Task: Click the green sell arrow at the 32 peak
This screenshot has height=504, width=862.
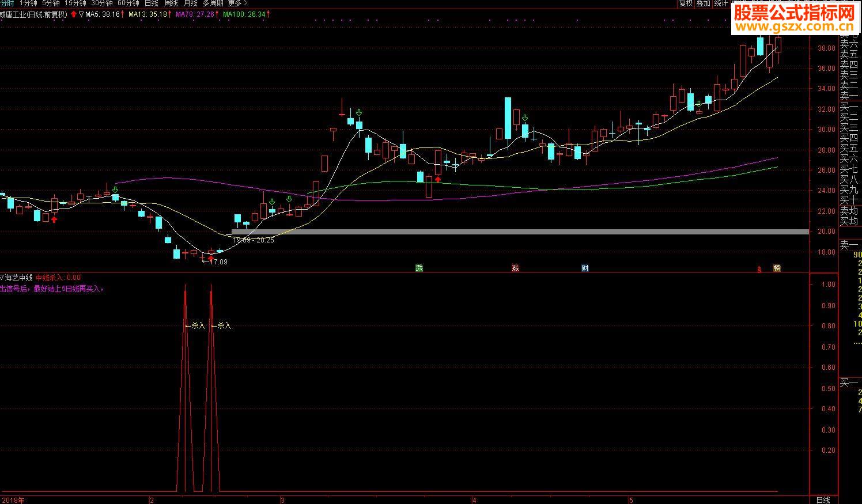Action: 359,113
